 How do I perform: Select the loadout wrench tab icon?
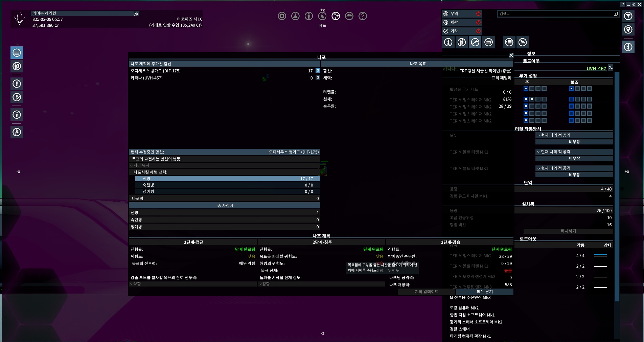click(x=475, y=42)
